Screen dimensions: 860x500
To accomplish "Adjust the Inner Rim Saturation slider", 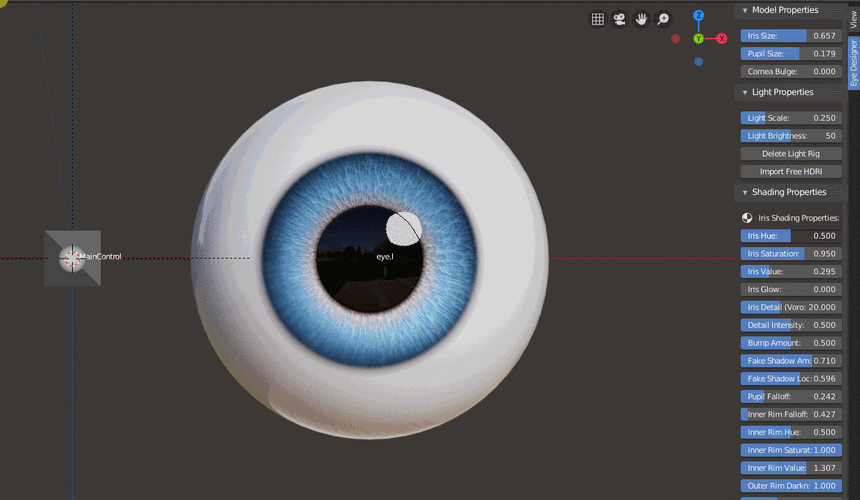I will [x=791, y=450].
